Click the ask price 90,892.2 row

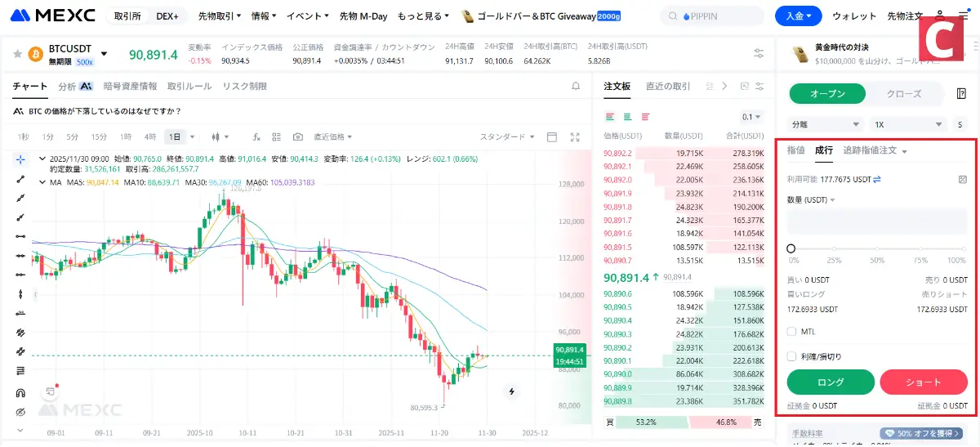point(684,153)
